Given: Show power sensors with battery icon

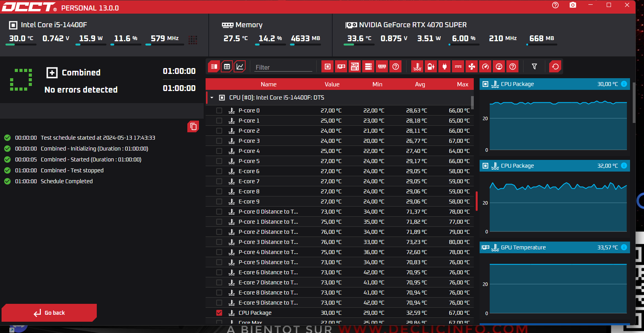Looking at the screenshot, I should point(431,67).
